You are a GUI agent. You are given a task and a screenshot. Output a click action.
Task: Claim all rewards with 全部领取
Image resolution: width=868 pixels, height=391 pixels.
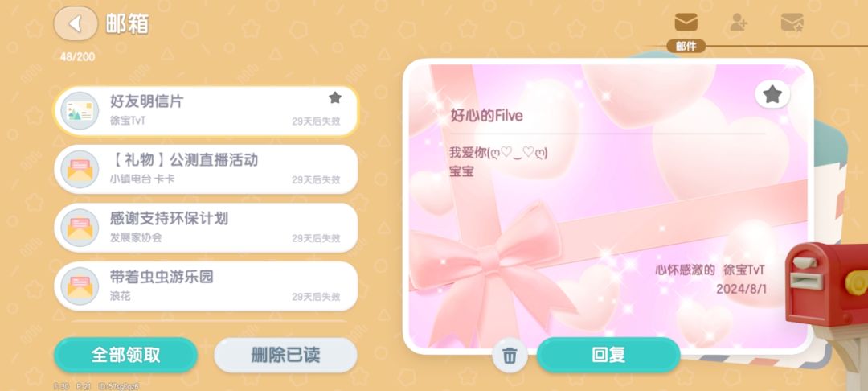click(125, 355)
